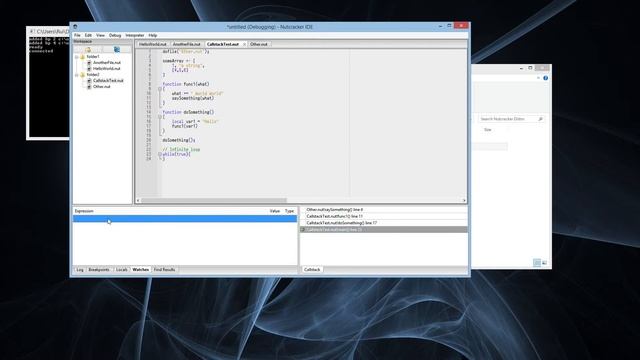Open AnotherFile.nut from the workspace tree
Screen dimensions: 640x360
pos(107,63)
